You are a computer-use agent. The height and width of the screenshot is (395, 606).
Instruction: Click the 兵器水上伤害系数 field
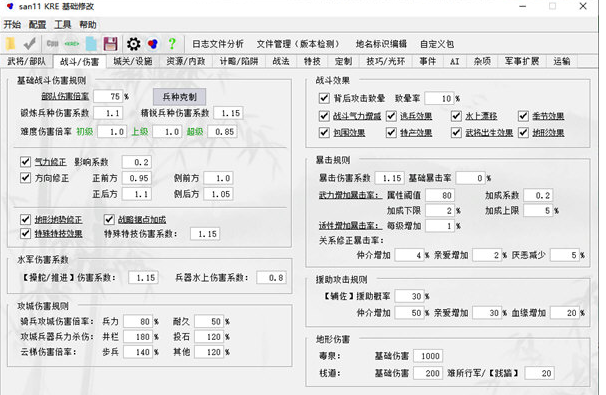point(271,278)
